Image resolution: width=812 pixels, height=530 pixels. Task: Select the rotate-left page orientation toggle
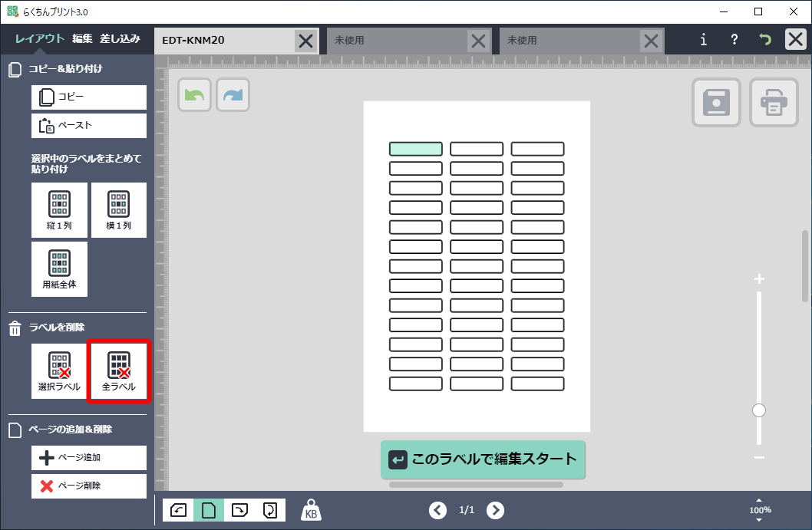(x=178, y=510)
